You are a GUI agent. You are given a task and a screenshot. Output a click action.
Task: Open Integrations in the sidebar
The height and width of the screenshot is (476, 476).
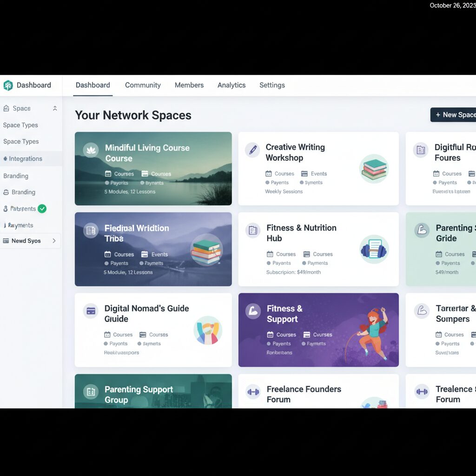pos(26,159)
